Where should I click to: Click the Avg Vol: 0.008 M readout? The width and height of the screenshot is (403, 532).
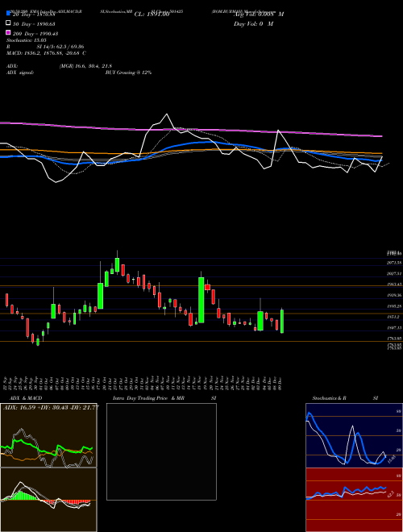[259, 15]
